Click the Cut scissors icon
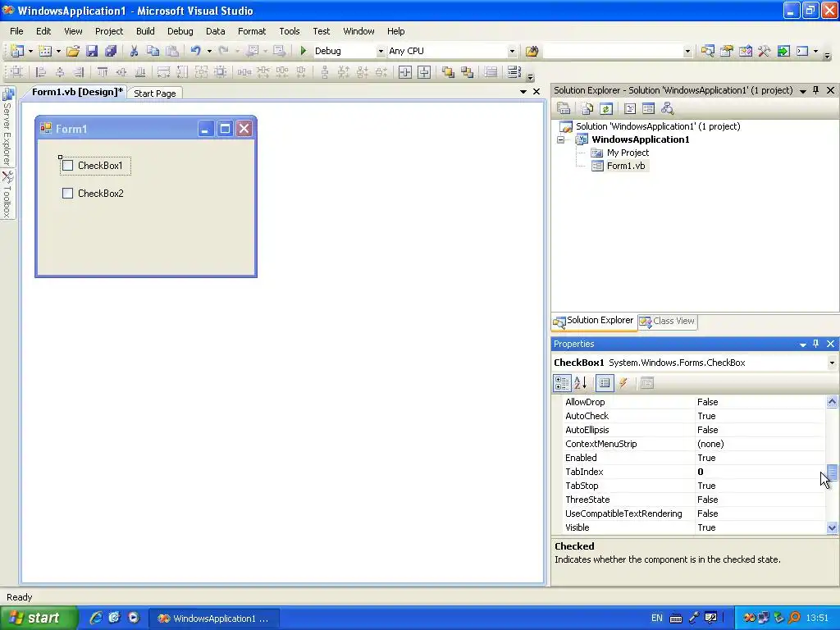The image size is (840, 630). [x=134, y=51]
